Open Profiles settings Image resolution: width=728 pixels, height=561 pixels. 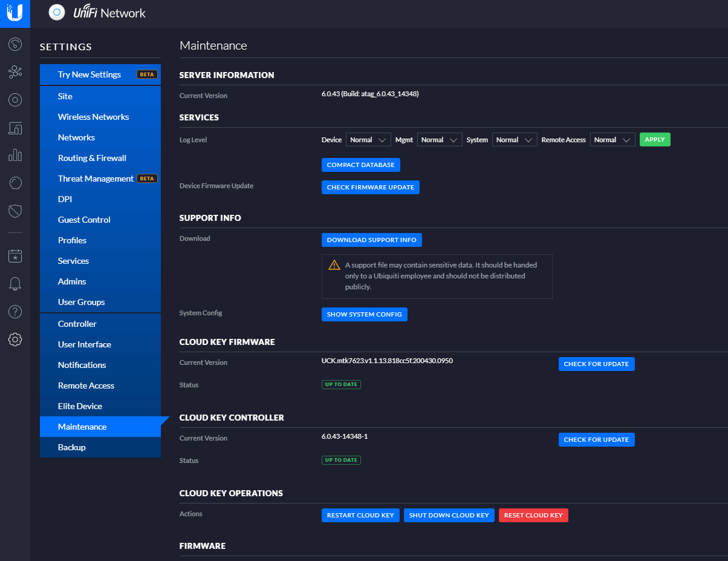click(100, 240)
